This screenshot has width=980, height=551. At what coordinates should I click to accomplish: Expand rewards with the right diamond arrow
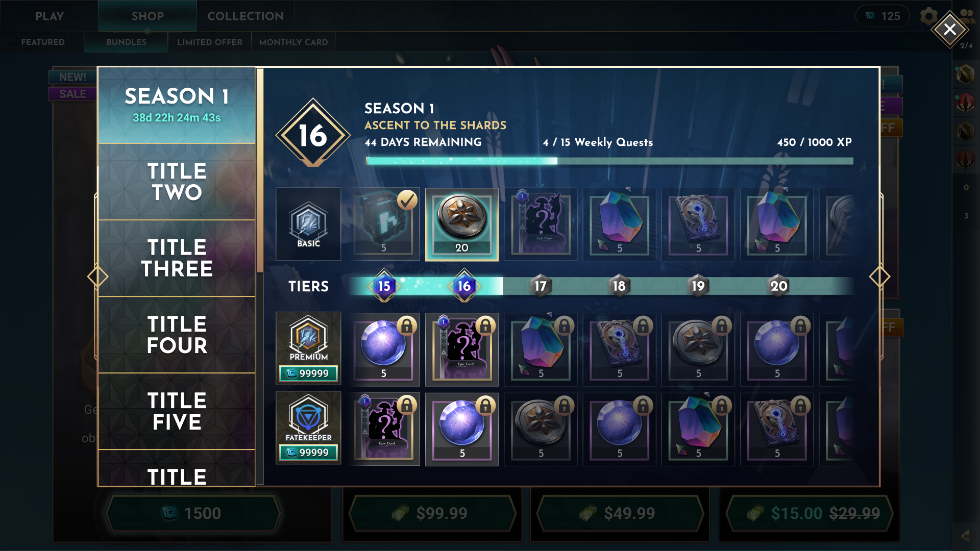(879, 277)
